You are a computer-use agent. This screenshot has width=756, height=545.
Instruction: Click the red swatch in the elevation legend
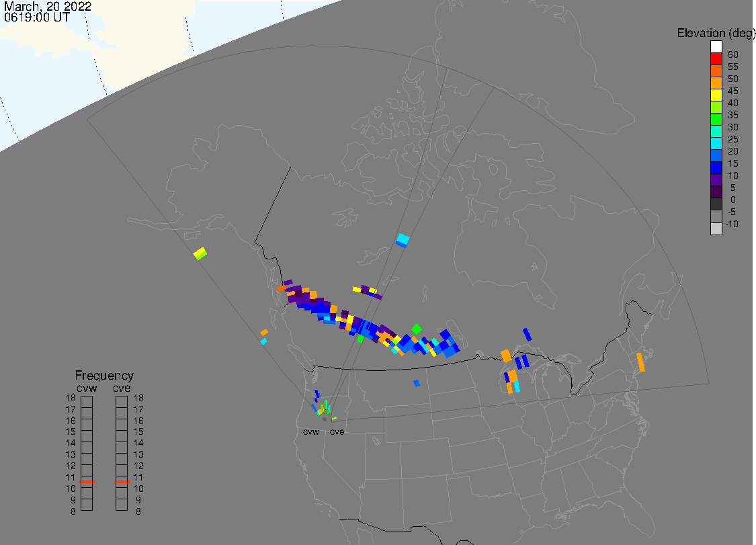point(716,59)
